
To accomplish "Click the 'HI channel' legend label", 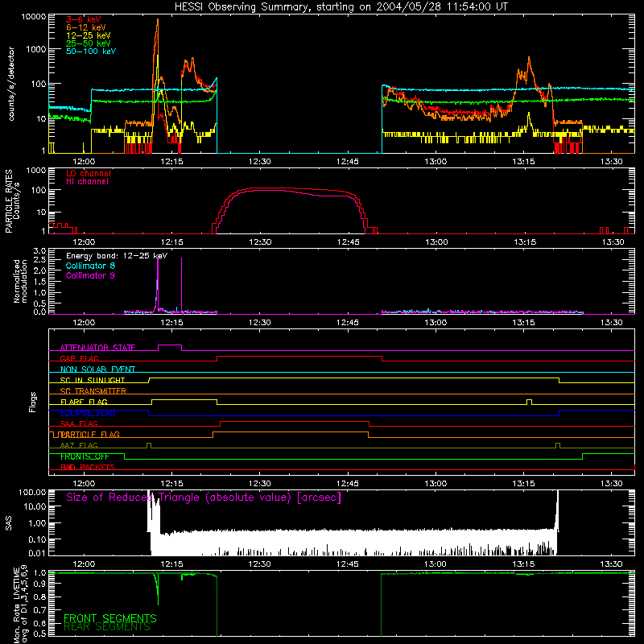I will point(87,182).
